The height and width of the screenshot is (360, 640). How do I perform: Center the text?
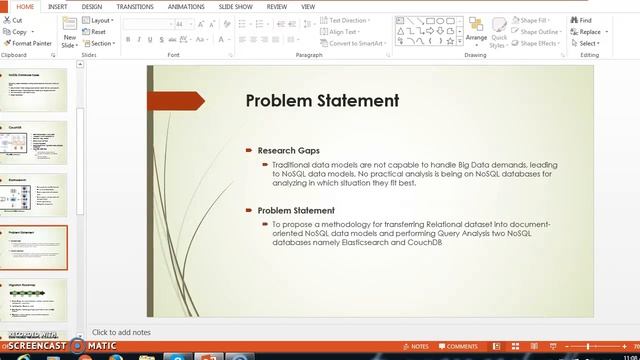tap(253, 40)
